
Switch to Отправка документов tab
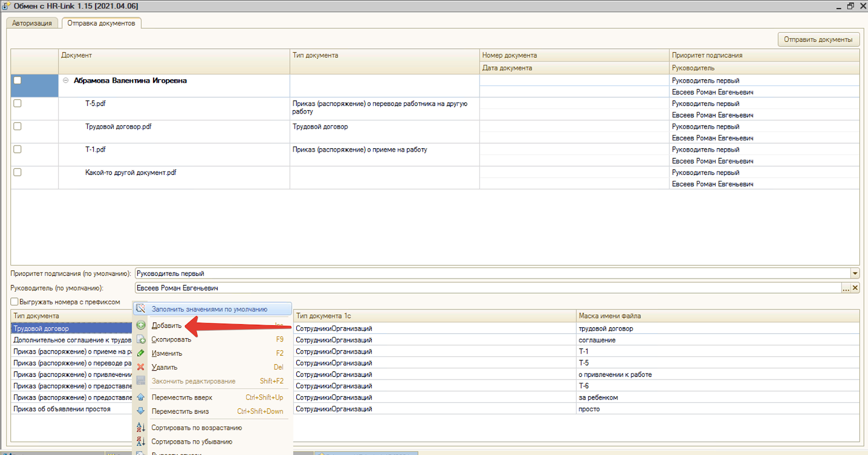point(101,23)
